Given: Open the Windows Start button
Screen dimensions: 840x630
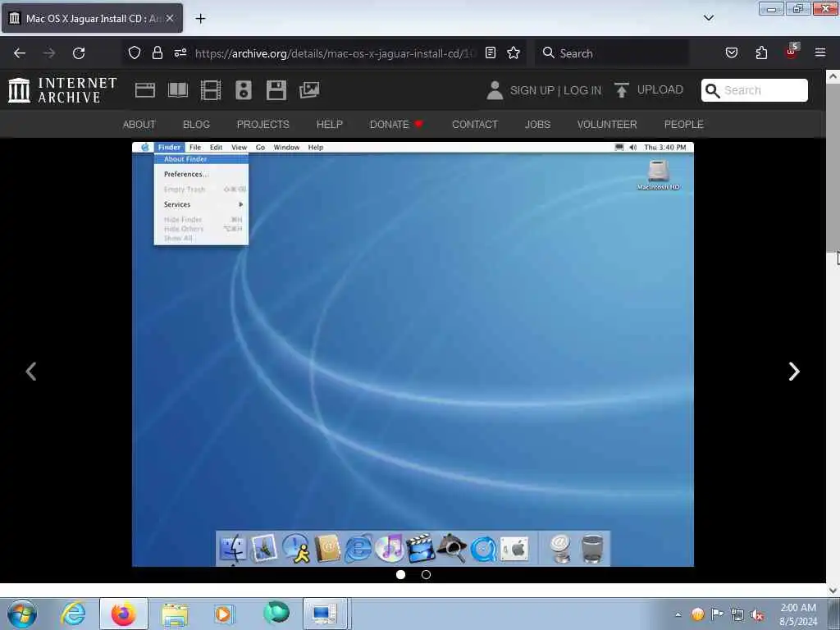Looking at the screenshot, I should 22,614.
